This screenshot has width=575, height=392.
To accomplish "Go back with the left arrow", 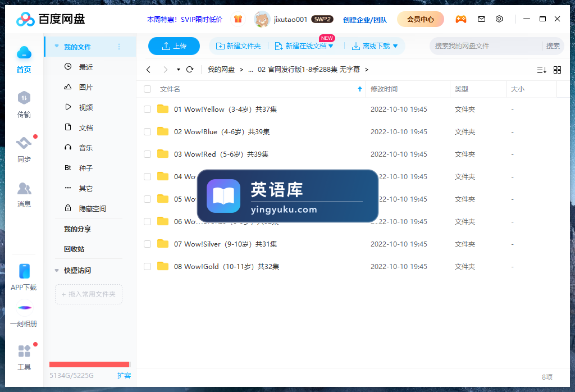I will point(148,69).
